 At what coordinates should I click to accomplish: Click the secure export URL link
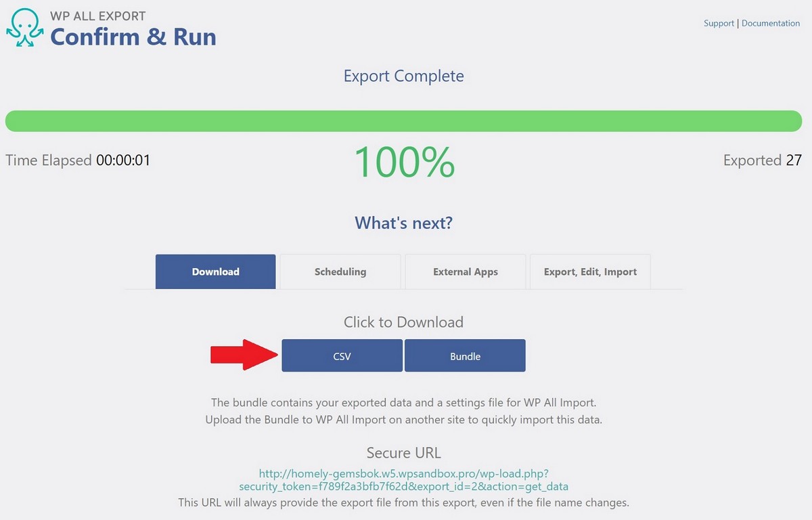(x=403, y=479)
